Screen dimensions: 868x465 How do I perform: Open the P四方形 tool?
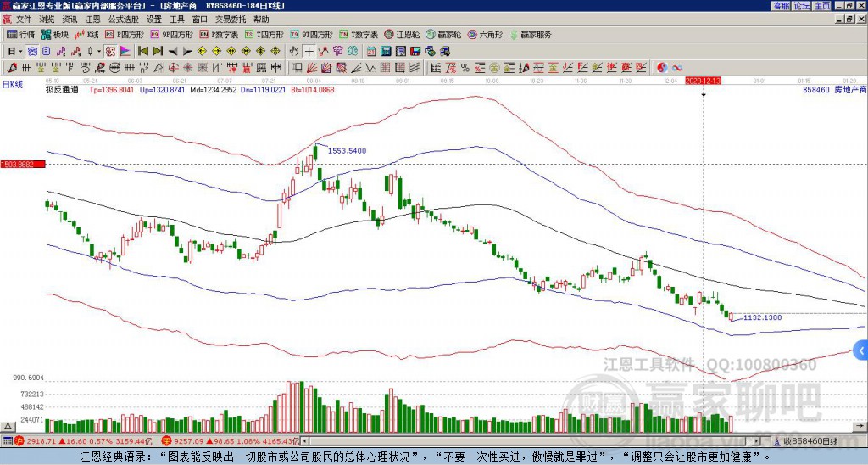coord(125,35)
